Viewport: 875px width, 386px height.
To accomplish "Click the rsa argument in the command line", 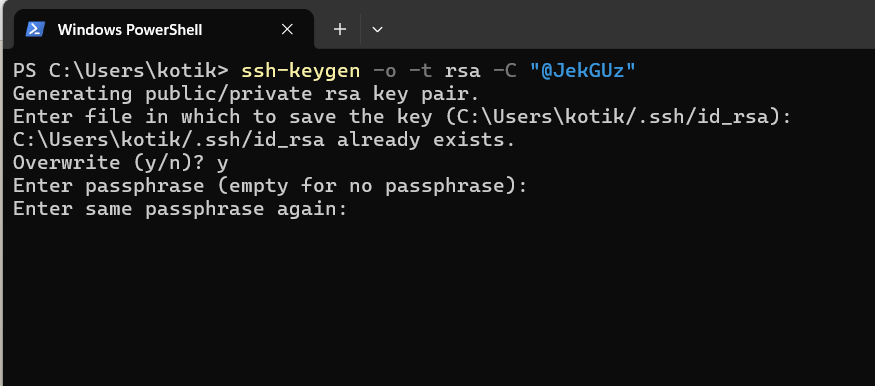I will (x=463, y=73).
